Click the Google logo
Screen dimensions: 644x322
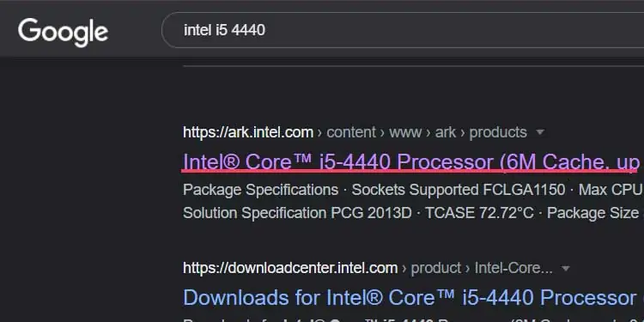tap(63, 32)
